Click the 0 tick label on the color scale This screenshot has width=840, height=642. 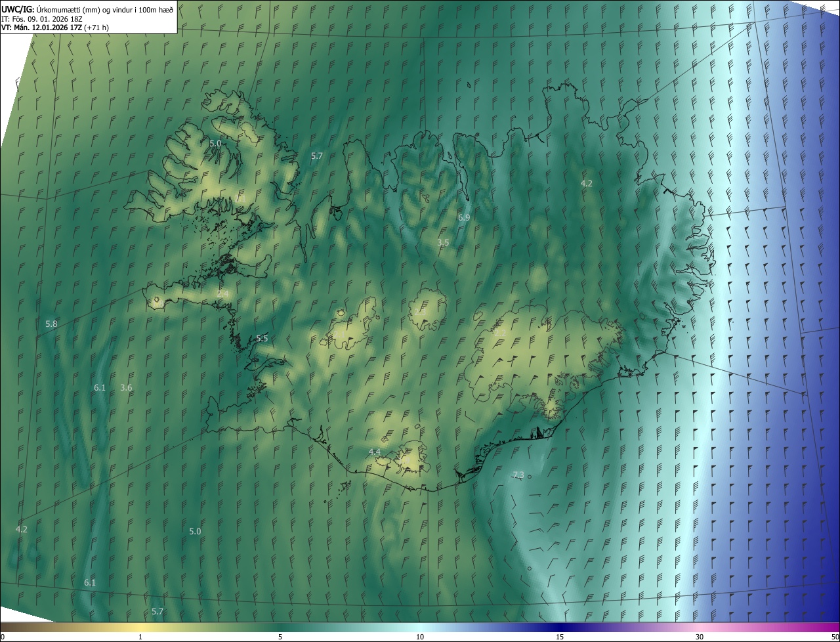click(3, 637)
